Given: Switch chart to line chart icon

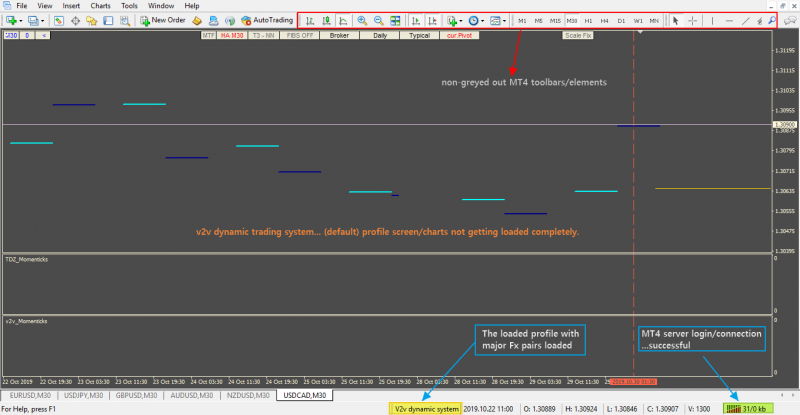Looking at the screenshot, I should click(343, 21).
